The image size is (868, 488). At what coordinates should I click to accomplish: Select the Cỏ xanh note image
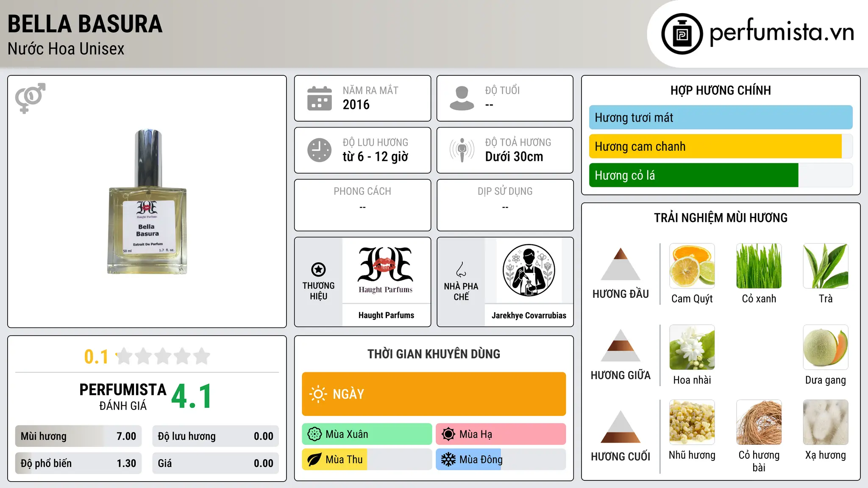pos(759,266)
